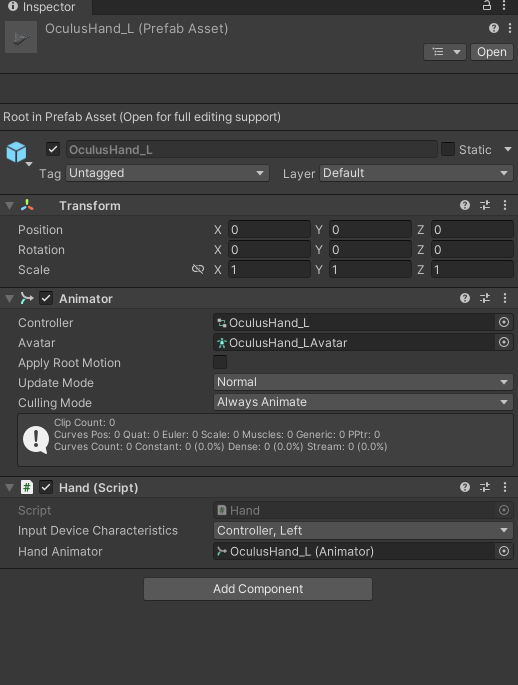Screen dimensions: 518x685
Task: Click Rotation Z field
Action: [x=472, y=249]
